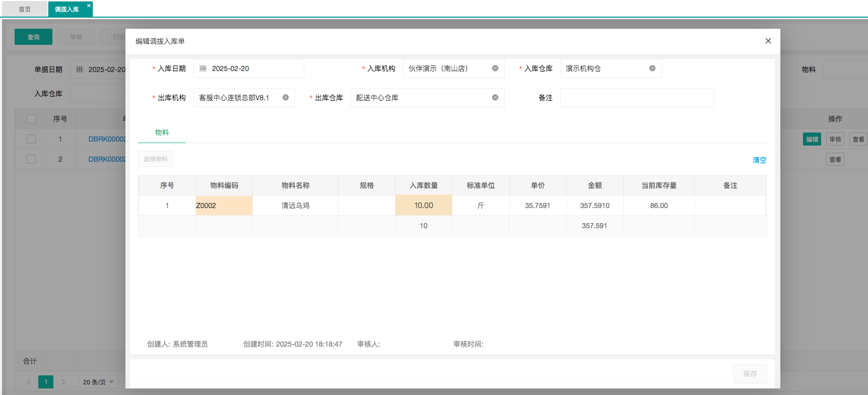The image size is (868, 395).
Task: Close the 编辑调拨入库单 dialog
Action: (768, 41)
